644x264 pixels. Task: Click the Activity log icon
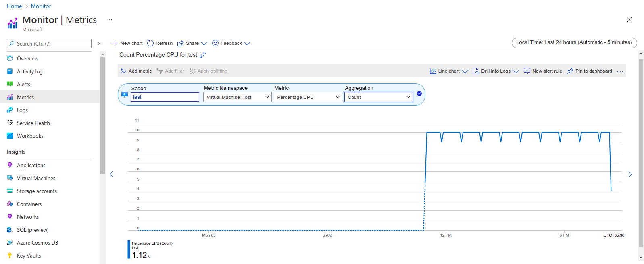10,71
